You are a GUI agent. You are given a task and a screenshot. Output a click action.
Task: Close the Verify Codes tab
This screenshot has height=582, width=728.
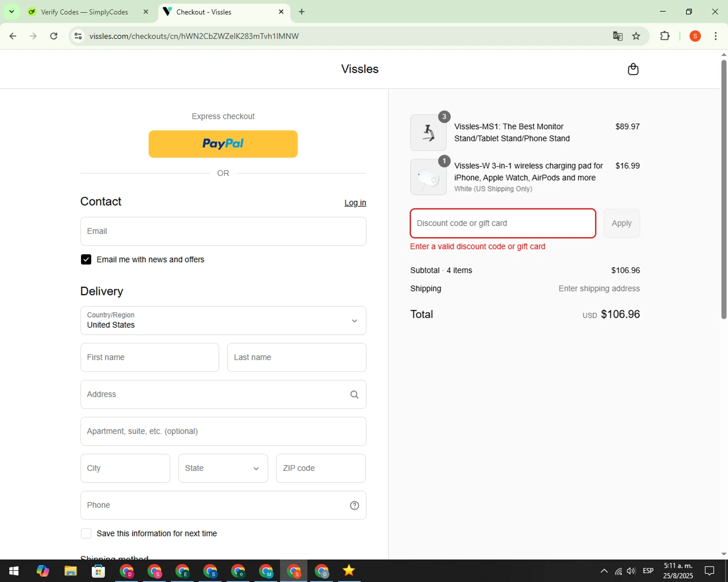(x=146, y=12)
